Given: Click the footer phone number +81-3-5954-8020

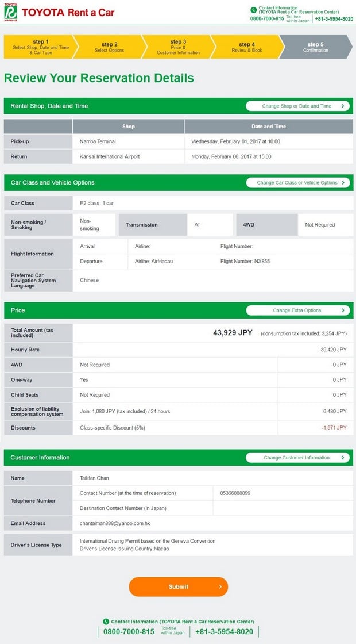Looking at the screenshot, I should click(x=224, y=631).
